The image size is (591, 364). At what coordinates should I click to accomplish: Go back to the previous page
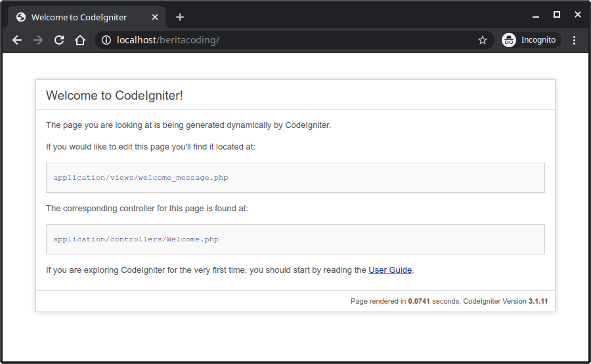coord(17,40)
